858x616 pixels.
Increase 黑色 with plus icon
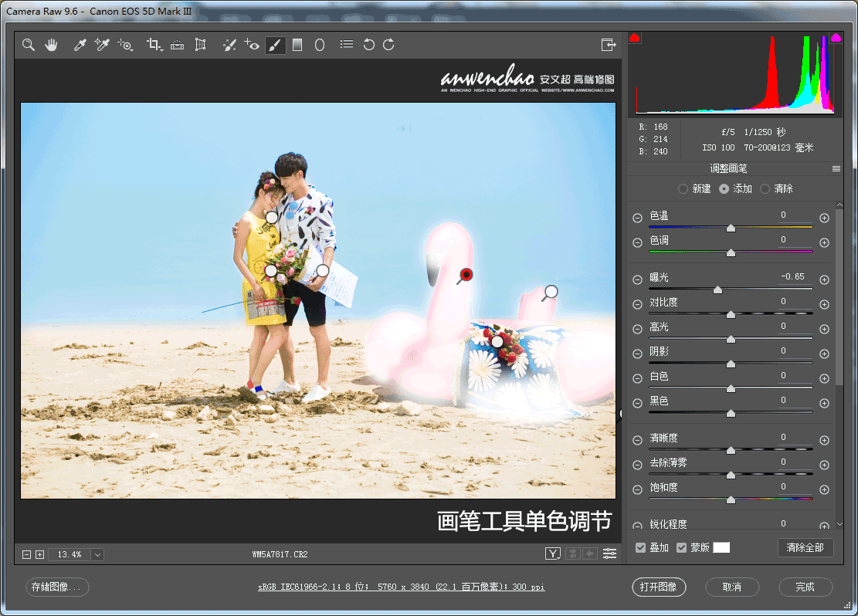click(824, 403)
